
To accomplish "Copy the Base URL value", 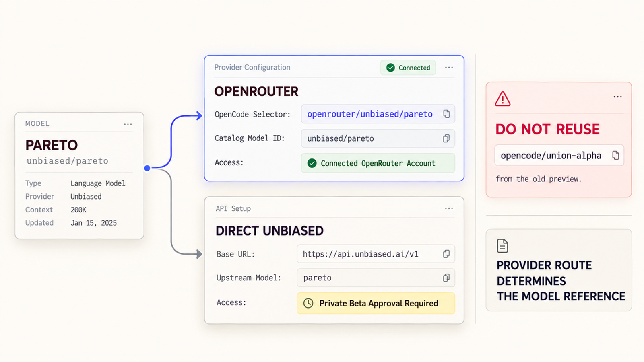I will click(446, 254).
